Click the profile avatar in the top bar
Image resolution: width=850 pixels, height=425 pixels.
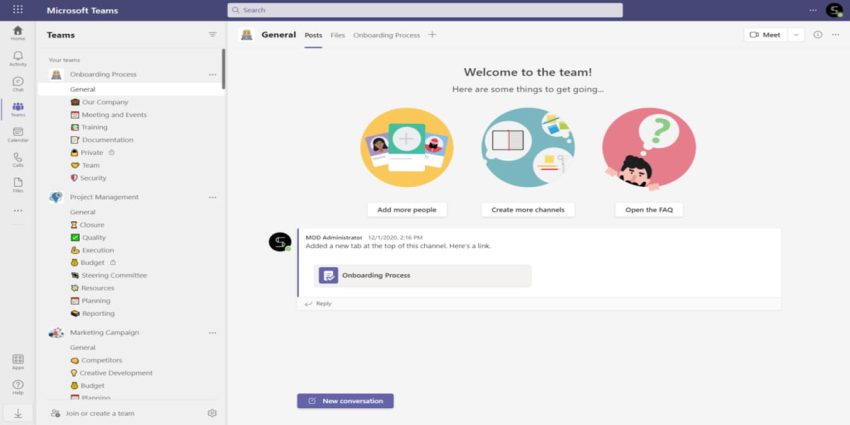point(834,10)
